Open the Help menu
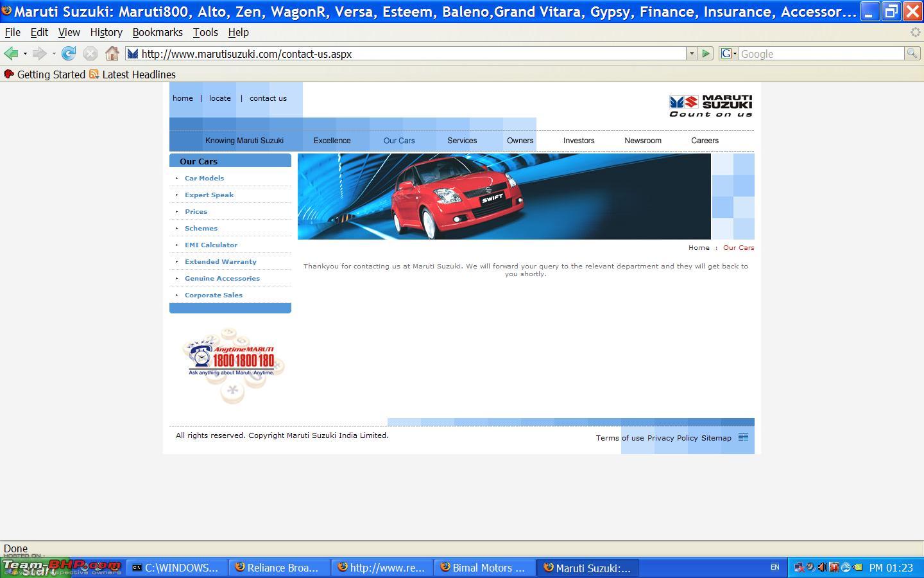This screenshot has width=924, height=578. (238, 32)
